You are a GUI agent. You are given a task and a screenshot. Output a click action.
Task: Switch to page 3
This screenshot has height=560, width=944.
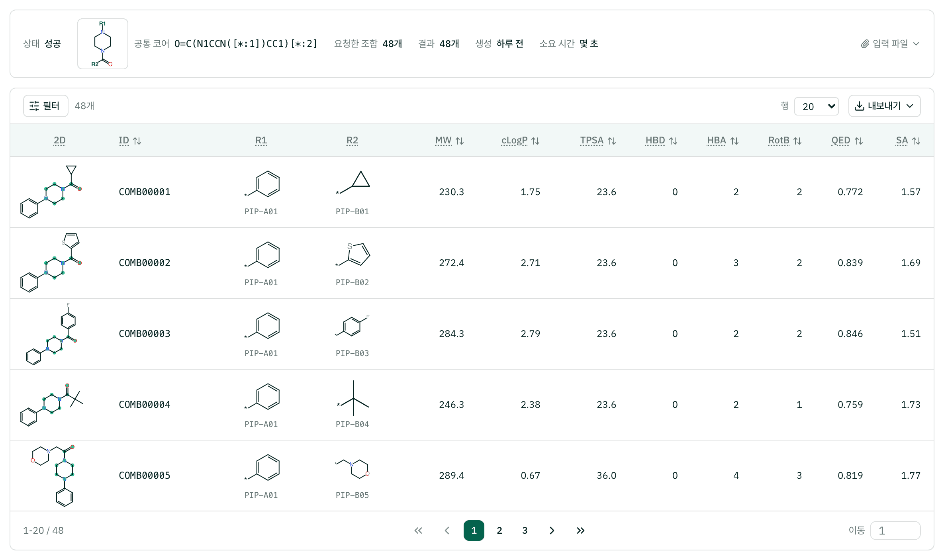click(x=525, y=531)
